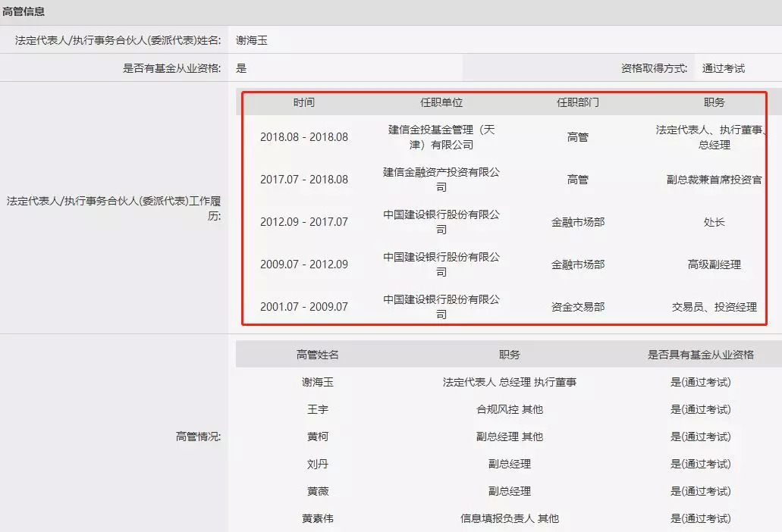Click 信息填报负责人 其他 position cell
The height and width of the screenshot is (532, 782).
[509, 518]
